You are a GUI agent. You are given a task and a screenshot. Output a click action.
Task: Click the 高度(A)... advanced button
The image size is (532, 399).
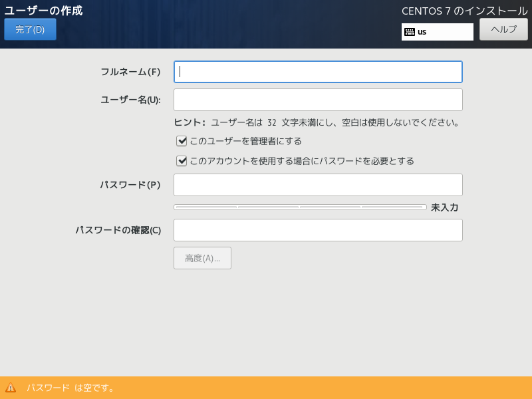(203, 258)
